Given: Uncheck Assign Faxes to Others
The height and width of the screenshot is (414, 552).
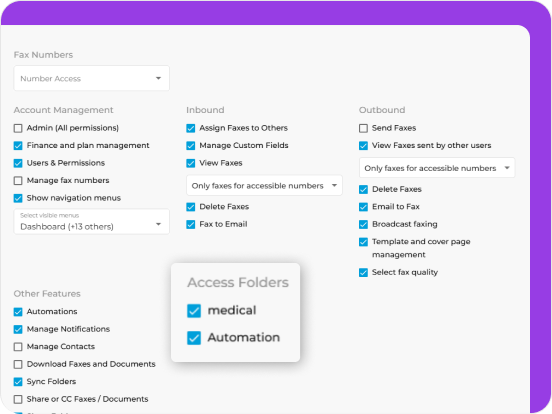Looking at the screenshot, I should pyautogui.click(x=191, y=128).
